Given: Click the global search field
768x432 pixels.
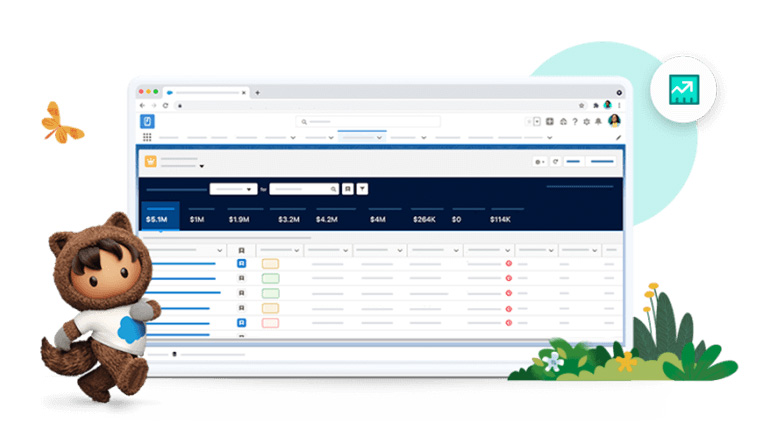Looking at the screenshot, I should 370,121.
